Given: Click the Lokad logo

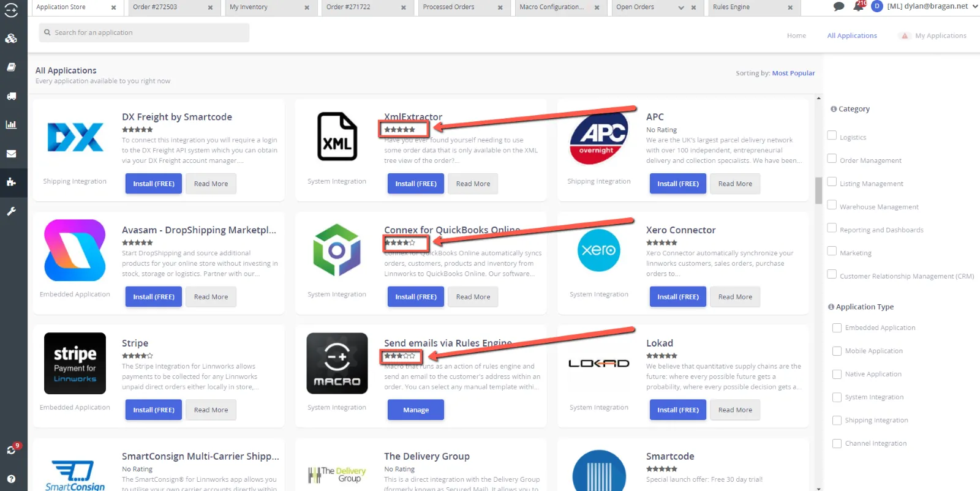Looking at the screenshot, I should pyautogui.click(x=599, y=364).
